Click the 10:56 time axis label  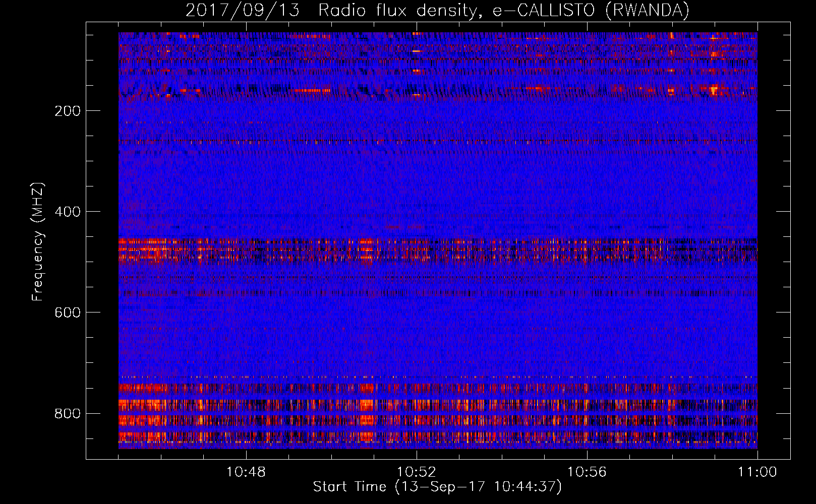tap(587, 472)
